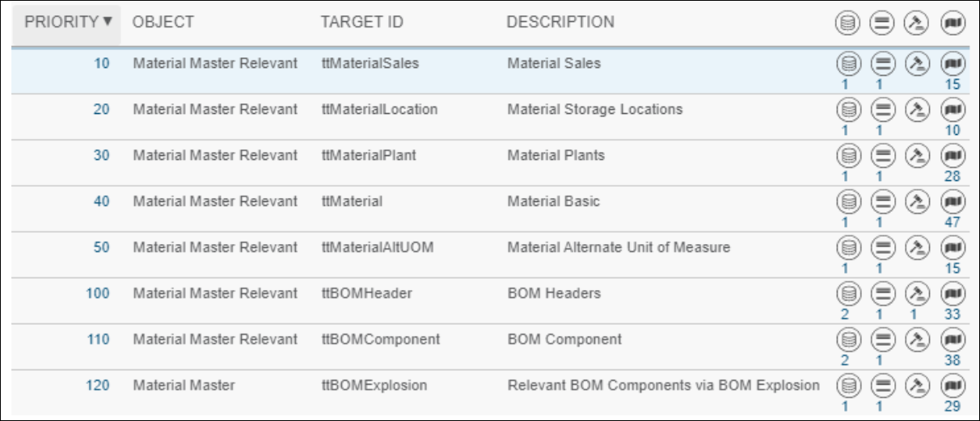Screen dimensions: 980x421
Task: Open priority 100 link
Action: point(98,293)
